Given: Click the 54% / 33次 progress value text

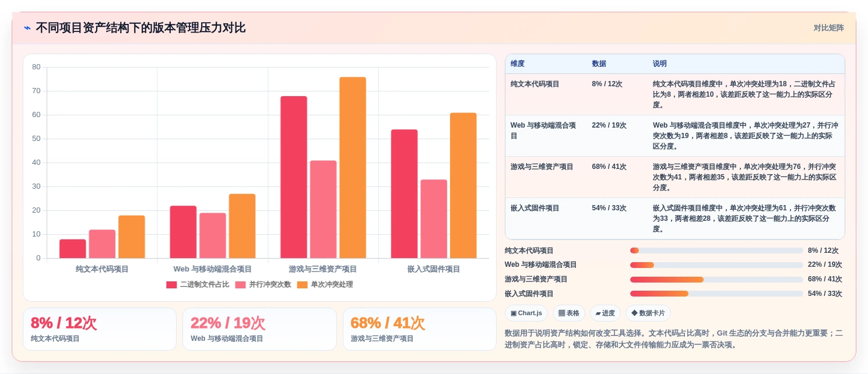Looking at the screenshot, I should click(825, 294).
